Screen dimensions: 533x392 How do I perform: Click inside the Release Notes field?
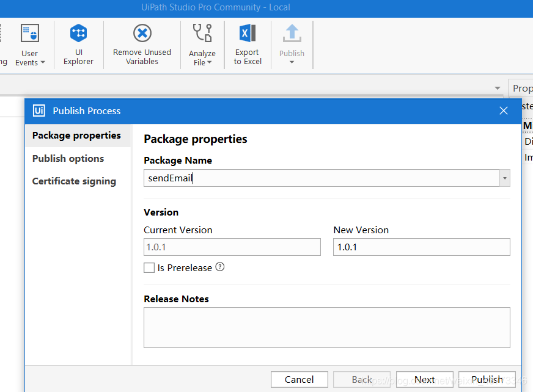pos(326,327)
